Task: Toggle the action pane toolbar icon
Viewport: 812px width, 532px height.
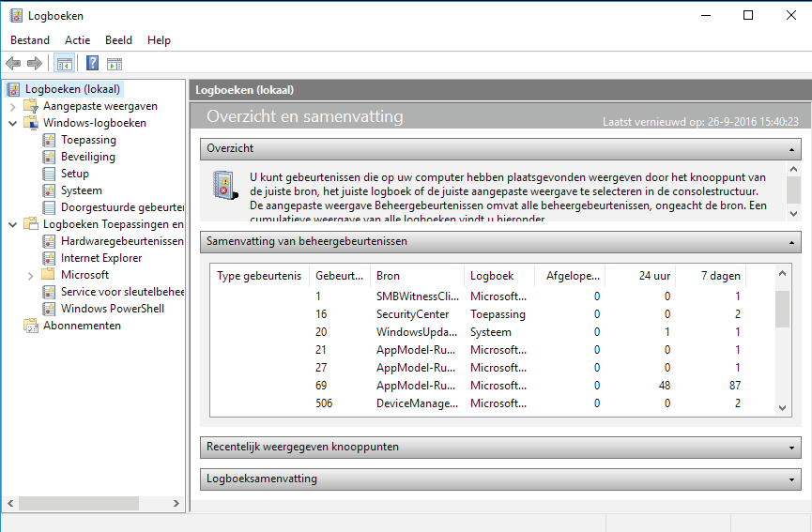Action: 115,64
